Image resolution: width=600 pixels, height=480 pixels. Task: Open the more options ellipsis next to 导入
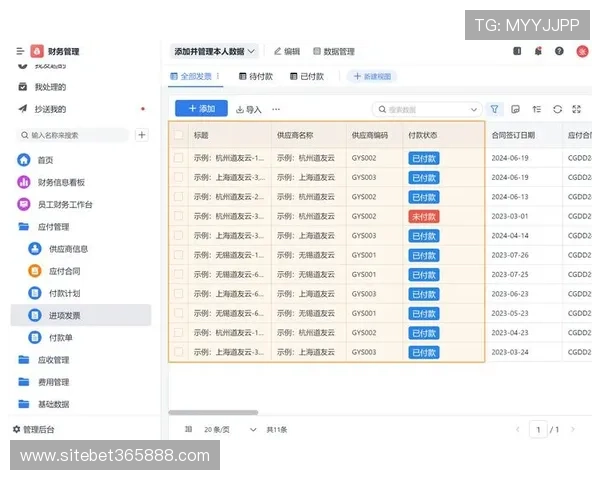[276, 109]
